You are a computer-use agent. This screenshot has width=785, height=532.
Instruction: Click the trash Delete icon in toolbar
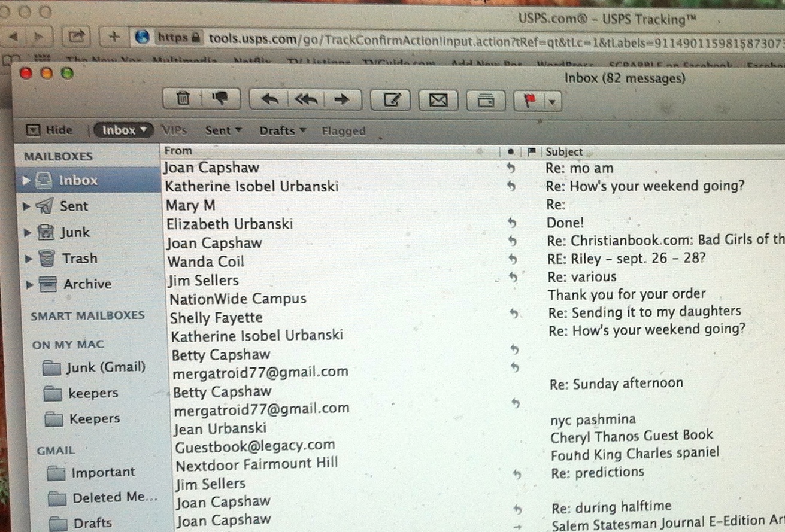pos(184,99)
